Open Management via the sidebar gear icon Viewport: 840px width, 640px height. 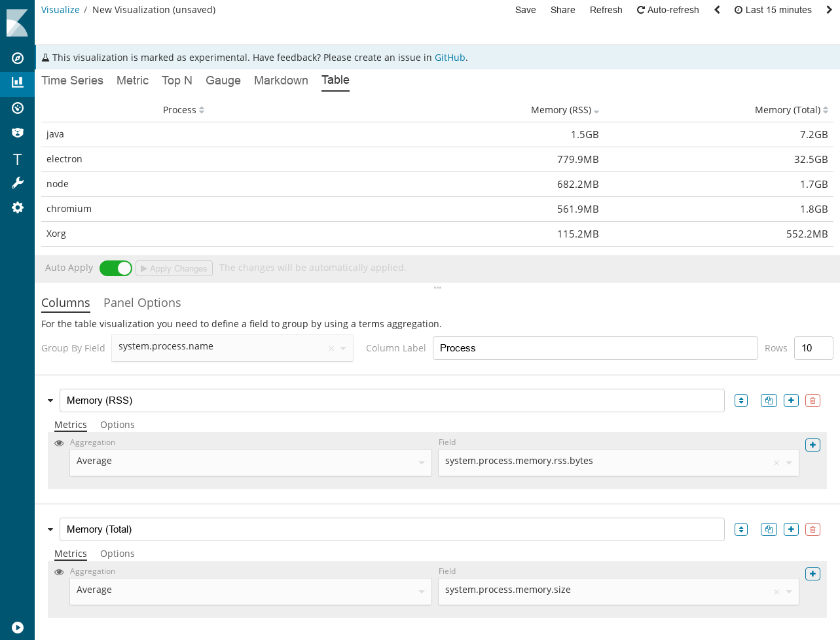[x=18, y=207]
